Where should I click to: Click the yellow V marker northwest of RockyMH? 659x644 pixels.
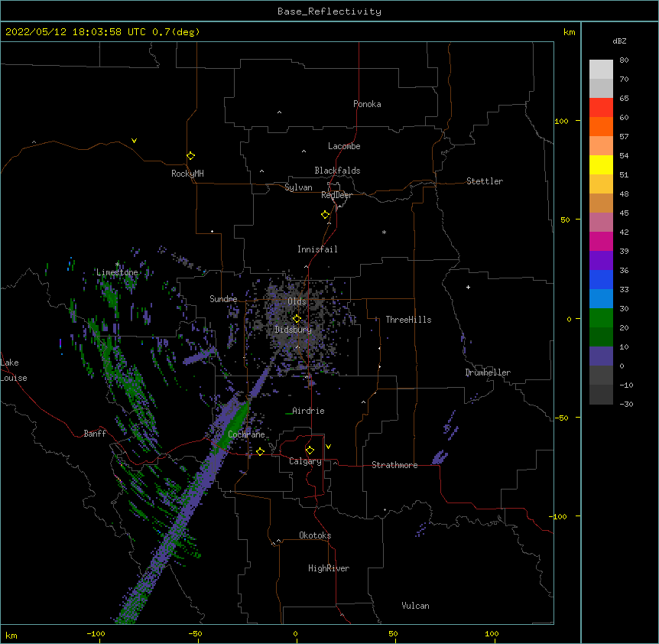(x=134, y=141)
